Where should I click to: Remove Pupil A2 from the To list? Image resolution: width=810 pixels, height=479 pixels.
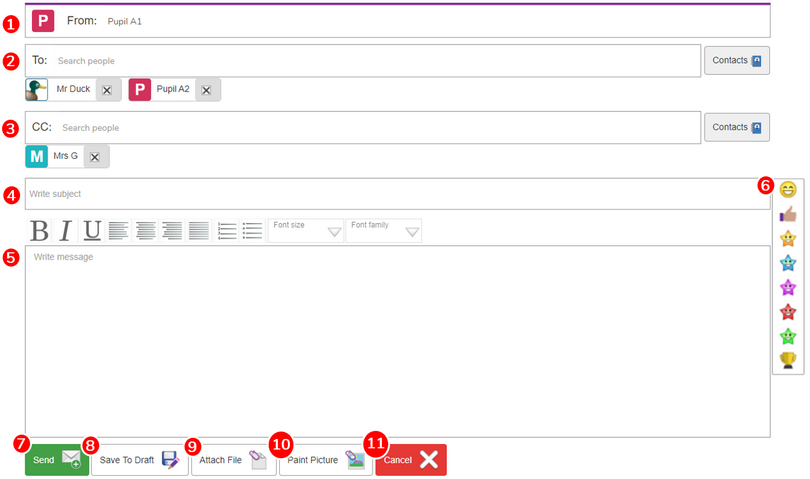pos(206,90)
